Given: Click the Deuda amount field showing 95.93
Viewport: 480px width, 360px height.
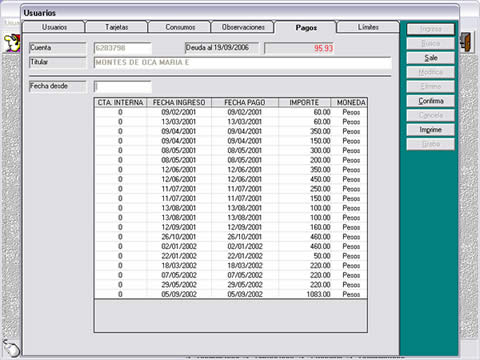Looking at the screenshot, I should [x=299, y=48].
